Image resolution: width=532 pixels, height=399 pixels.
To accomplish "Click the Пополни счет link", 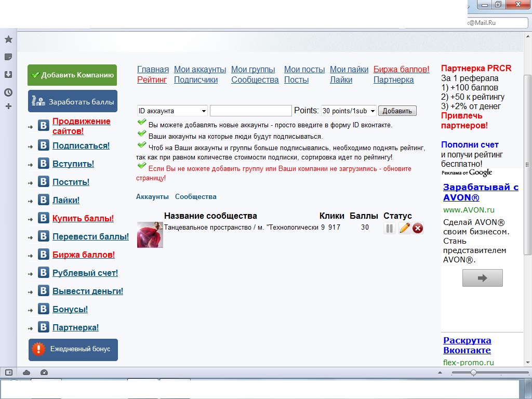I will (470, 145).
